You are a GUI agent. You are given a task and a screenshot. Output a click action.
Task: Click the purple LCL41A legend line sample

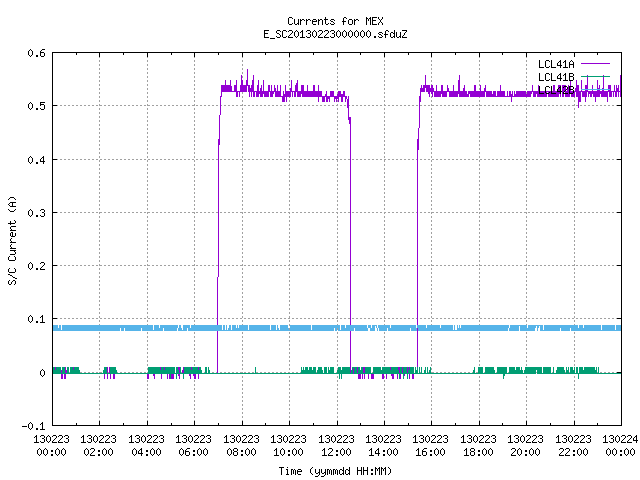pos(595,64)
